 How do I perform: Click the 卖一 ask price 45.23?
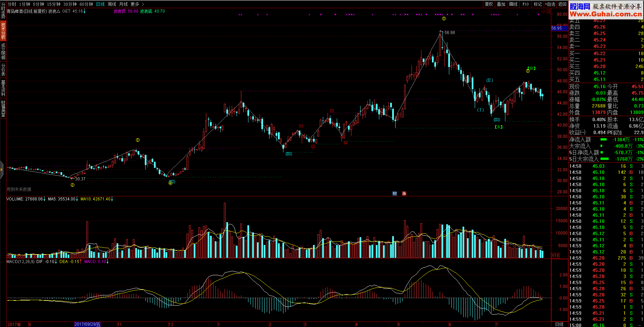(x=599, y=46)
